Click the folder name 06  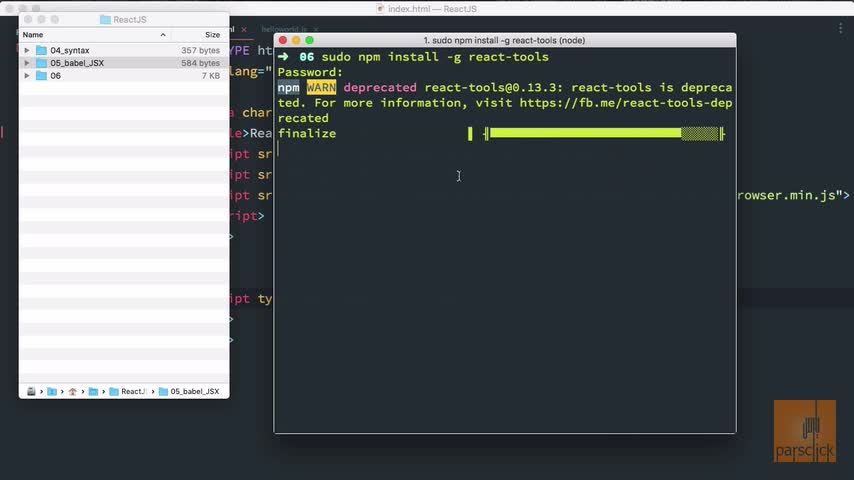(x=56, y=76)
